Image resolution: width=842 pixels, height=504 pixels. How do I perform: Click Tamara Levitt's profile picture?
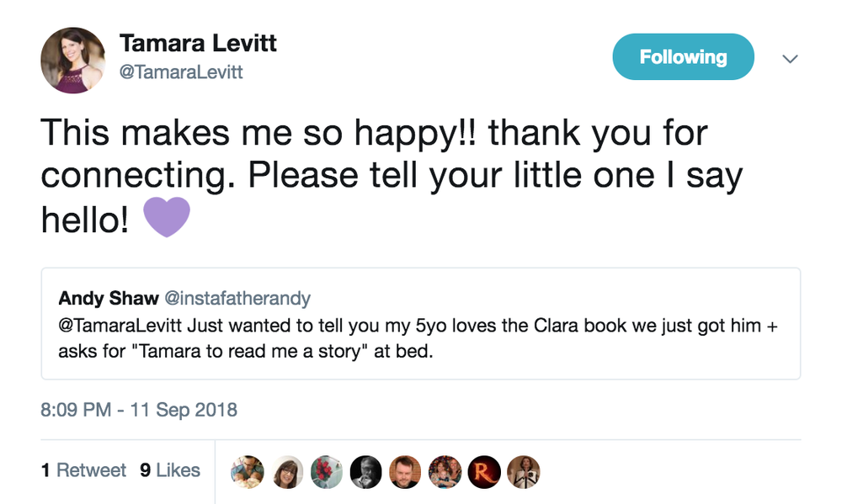pos(73,60)
